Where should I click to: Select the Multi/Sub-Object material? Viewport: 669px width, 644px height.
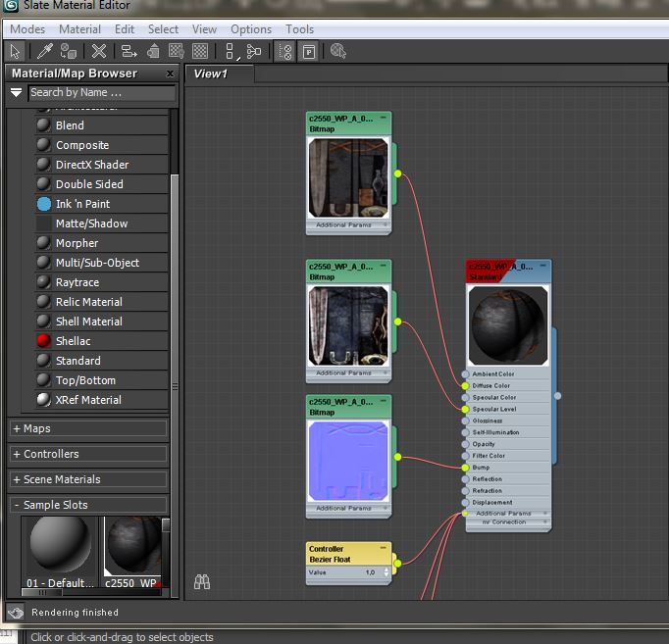click(102, 263)
